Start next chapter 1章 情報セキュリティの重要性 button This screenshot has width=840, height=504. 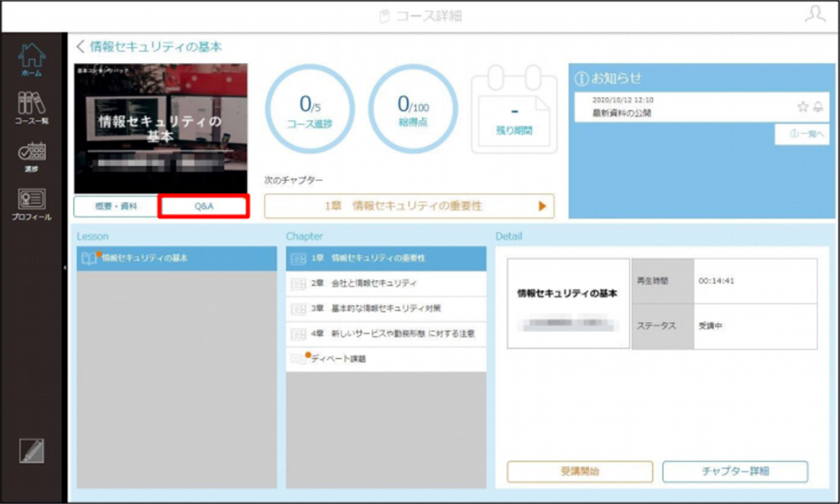click(x=410, y=206)
